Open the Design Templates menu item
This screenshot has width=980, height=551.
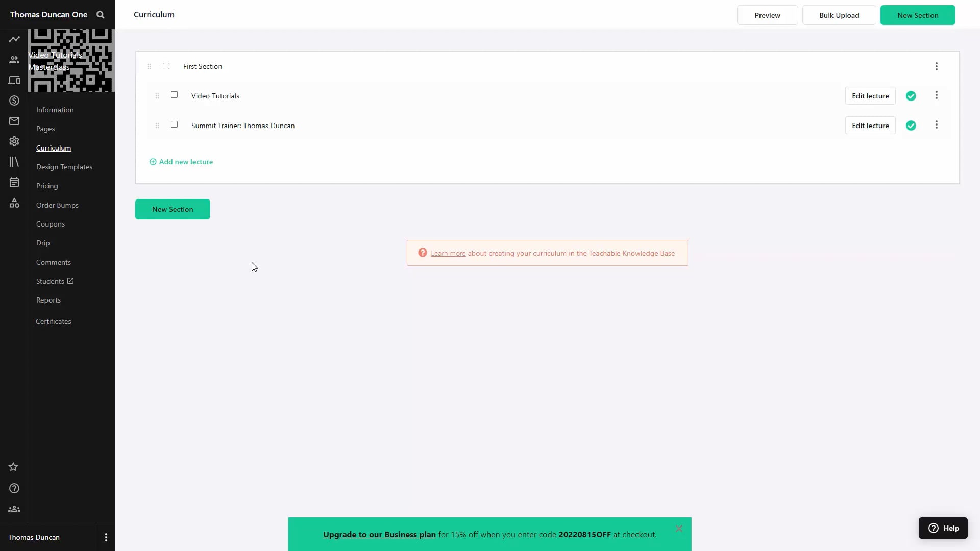[x=64, y=167]
